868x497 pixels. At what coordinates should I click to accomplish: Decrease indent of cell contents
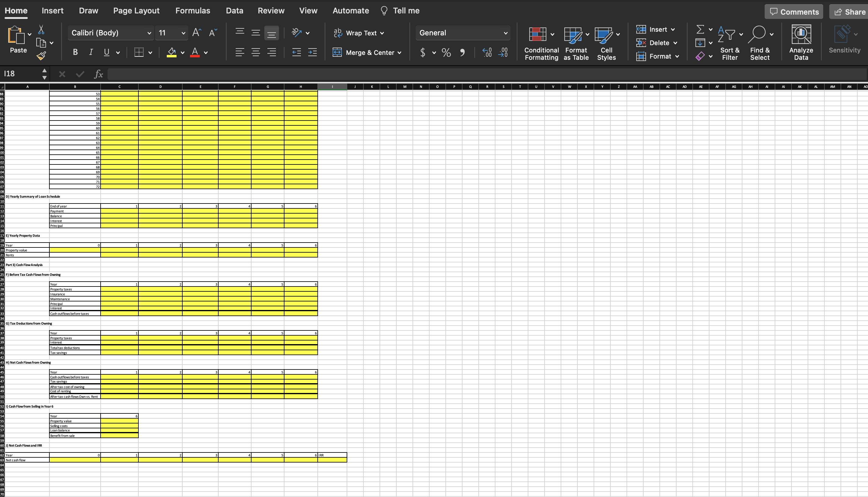click(296, 52)
